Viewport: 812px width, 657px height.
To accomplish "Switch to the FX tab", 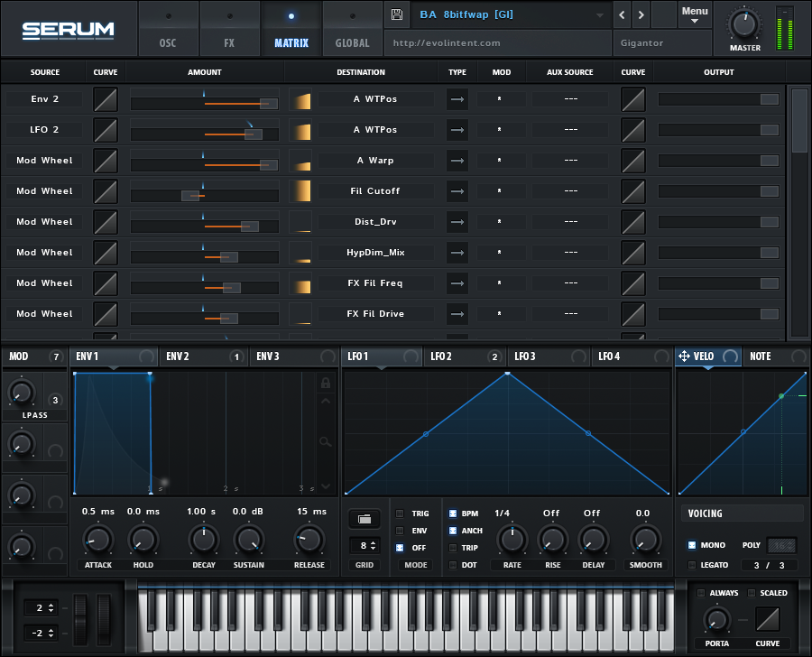I will [x=229, y=29].
